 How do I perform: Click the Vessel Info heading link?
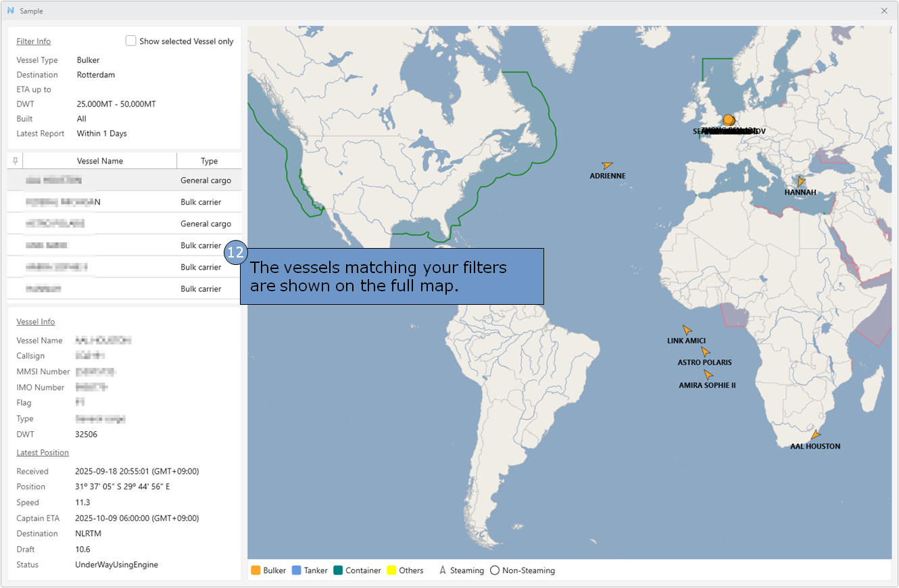pyautogui.click(x=36, y=322)
